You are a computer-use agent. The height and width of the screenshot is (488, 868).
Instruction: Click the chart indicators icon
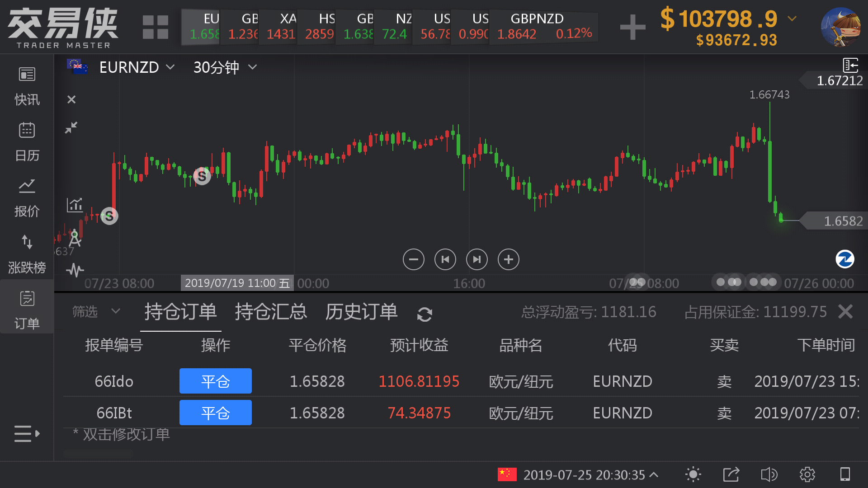[75, 205]
